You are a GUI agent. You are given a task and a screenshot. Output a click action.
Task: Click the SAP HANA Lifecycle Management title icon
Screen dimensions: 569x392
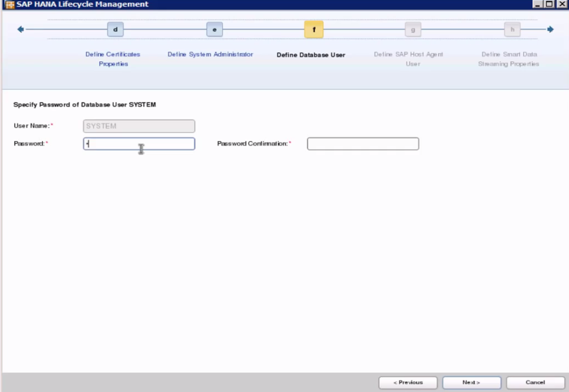pos(10,4)
